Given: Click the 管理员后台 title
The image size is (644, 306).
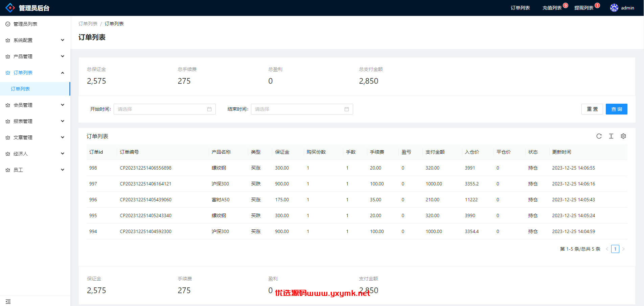Looking at the screenshot, I should tap(34, 8).
